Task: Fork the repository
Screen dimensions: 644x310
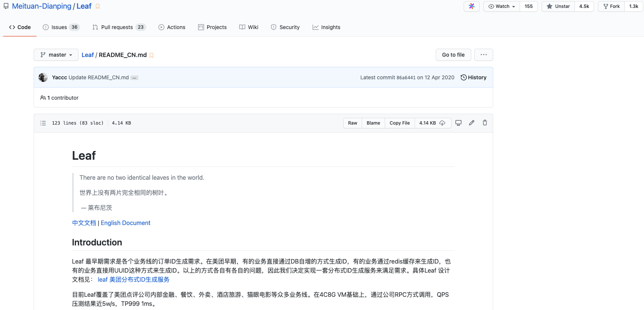Action: pos(611,6)
